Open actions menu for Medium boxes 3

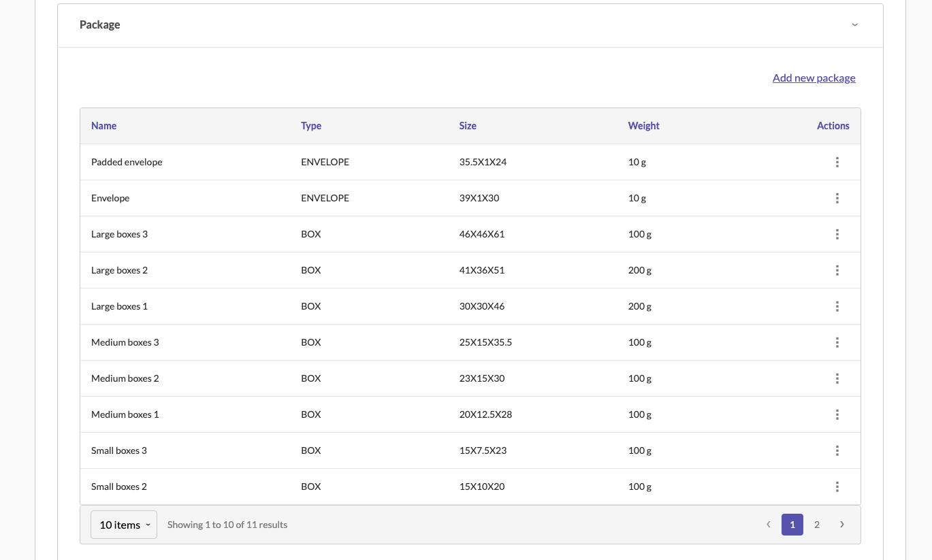[837, 342]
